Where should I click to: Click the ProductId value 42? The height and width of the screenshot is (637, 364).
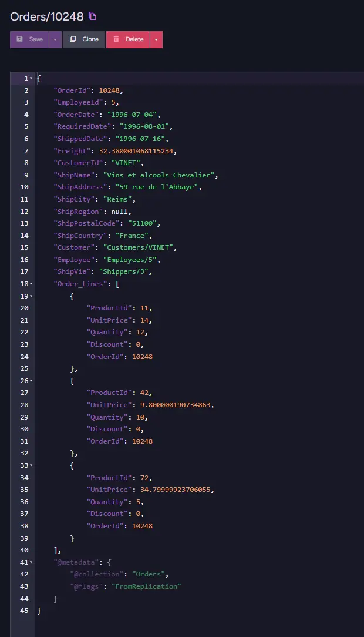pyautogui.click(x=144, y=393)
